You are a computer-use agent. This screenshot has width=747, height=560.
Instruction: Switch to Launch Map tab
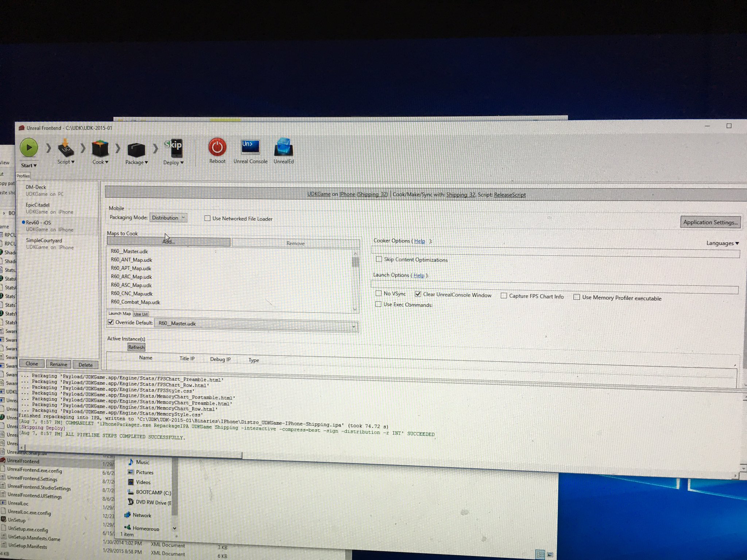pyautogui.click(x=119, y=314)
